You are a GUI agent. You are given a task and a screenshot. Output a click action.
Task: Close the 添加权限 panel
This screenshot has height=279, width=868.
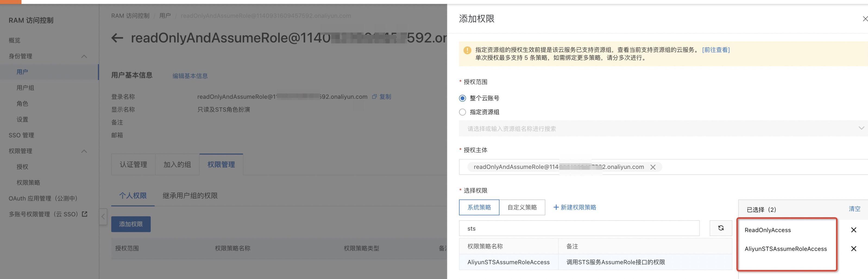pos(865,19)
